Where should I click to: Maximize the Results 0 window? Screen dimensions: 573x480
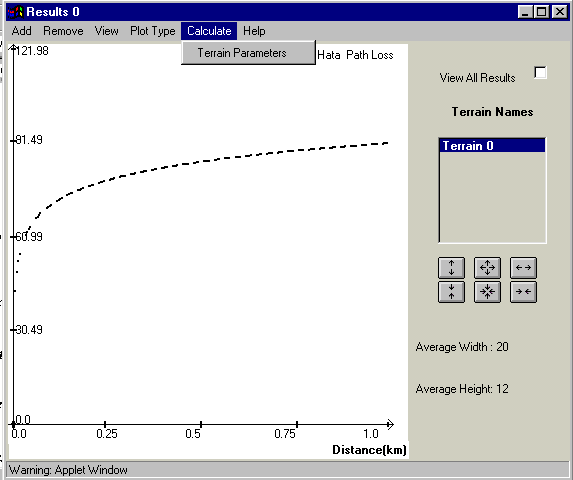[x=542, y=12]
